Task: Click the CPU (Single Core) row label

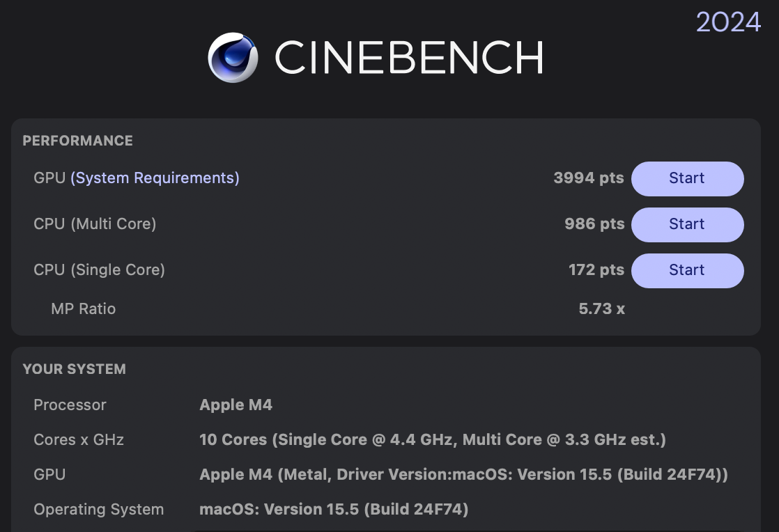Action: pyautogui.click(x=99, y=270)
